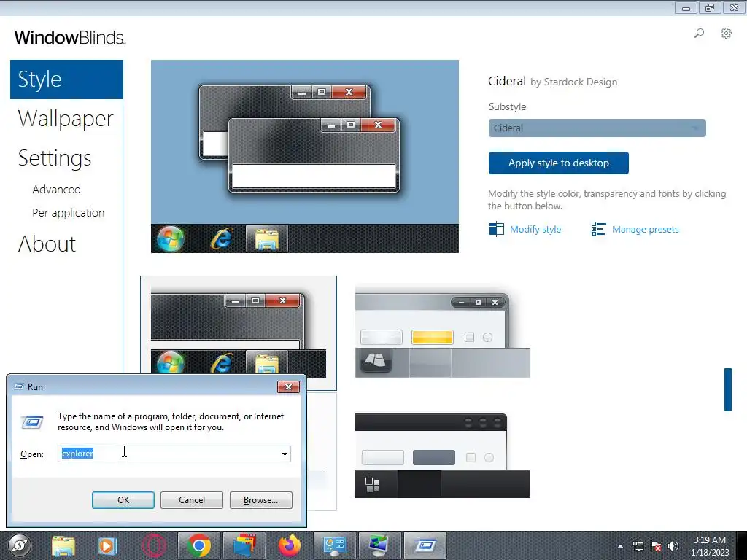Screen dimensions: 747x560
Task: Click the Modify style link
Action: (535, 229)
